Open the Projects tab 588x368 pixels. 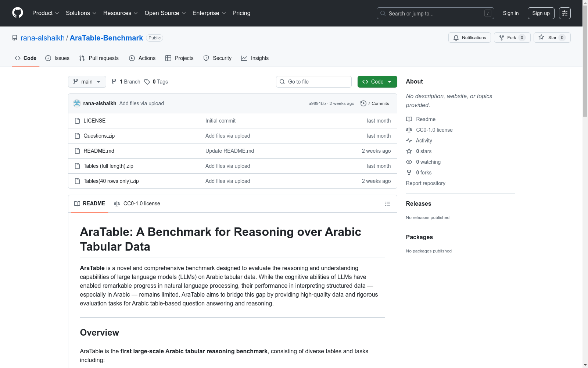[179, 58]
